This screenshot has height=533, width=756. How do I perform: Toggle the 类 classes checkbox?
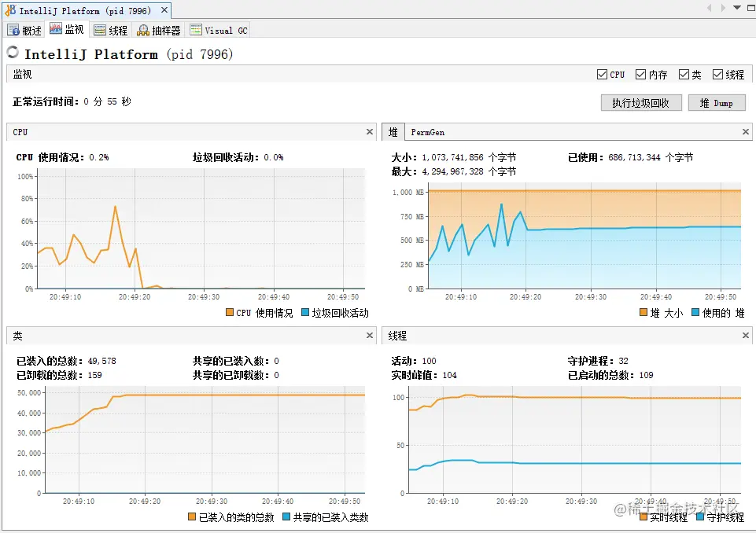click(684, 74)
